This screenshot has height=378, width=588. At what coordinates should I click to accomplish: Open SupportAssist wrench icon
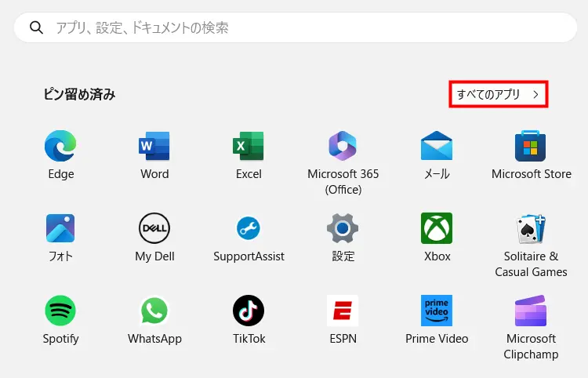(249, 228)
